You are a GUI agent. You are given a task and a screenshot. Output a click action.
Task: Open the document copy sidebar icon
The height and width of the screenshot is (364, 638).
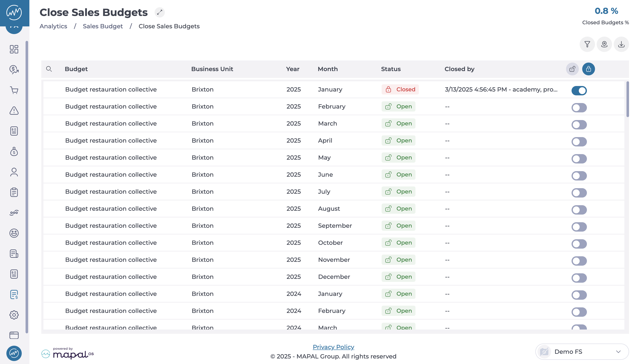14,254
